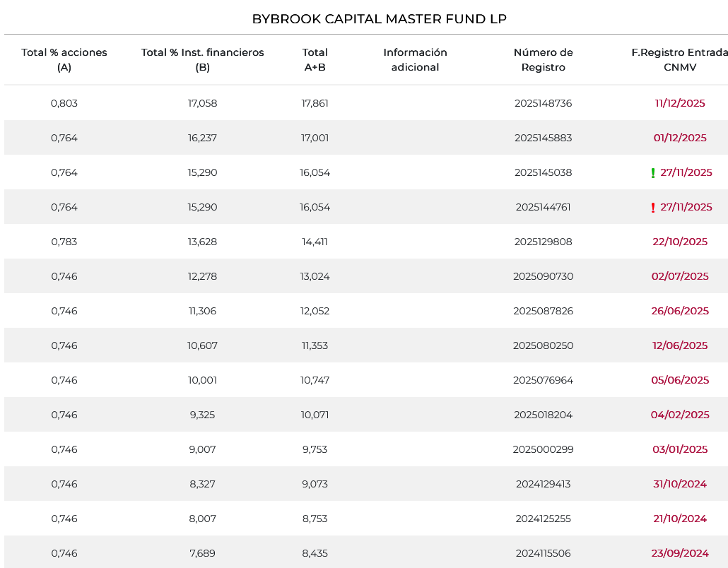Viewport: 728px width, 568px height.
Task: Click the Total A+B column header
Action: point(315,60)
